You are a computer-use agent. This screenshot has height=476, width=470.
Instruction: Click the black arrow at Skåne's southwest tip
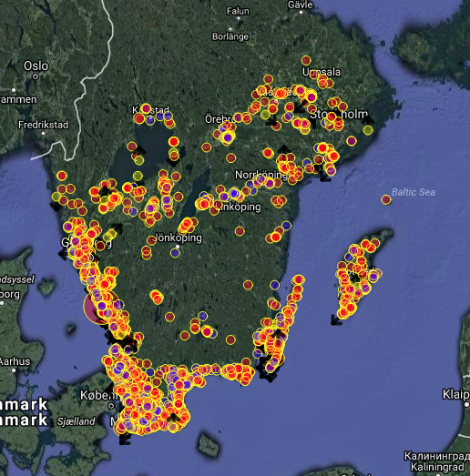tap(125, 439)
